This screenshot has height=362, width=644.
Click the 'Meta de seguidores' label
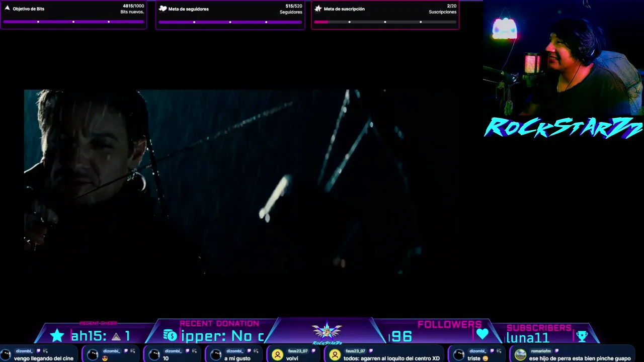(189, 9)
